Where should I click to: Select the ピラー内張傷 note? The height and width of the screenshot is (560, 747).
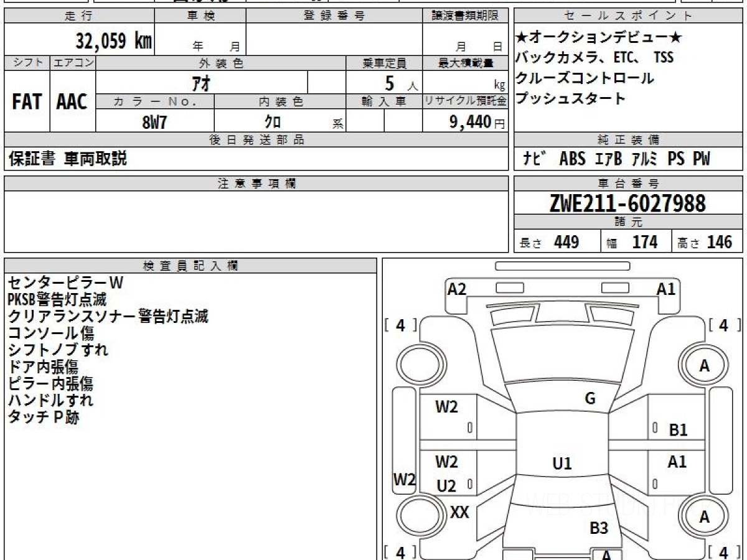tap(50, 383)
